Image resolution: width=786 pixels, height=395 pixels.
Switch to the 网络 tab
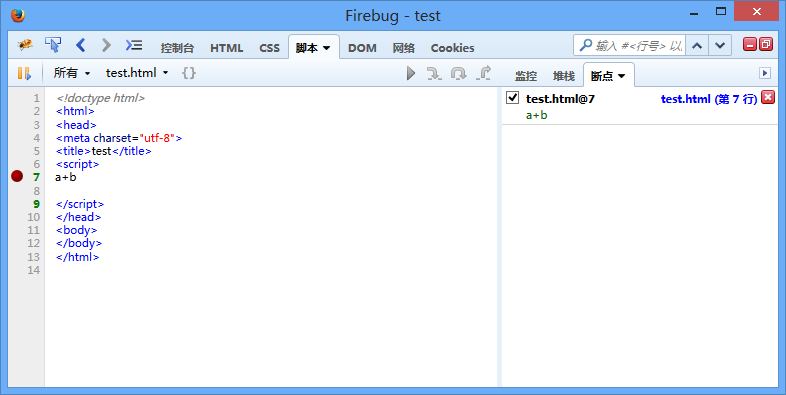[x=404, y=48]
